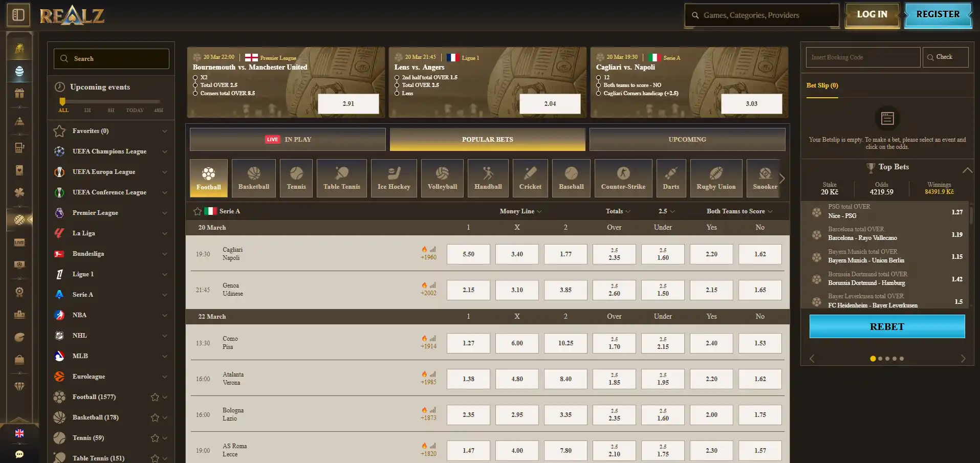This screenshot has width=980, height=463.
Task: Open the playing card icon in sidebar
Action: click(x=19, y=170)
